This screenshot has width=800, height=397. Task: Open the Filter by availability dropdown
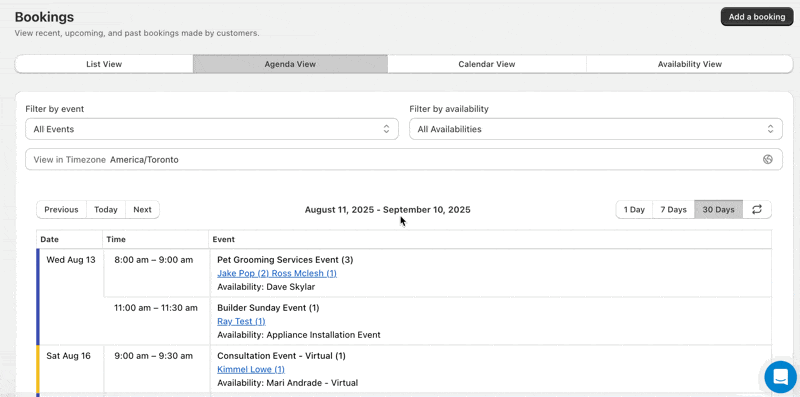[x=595, y=129]
